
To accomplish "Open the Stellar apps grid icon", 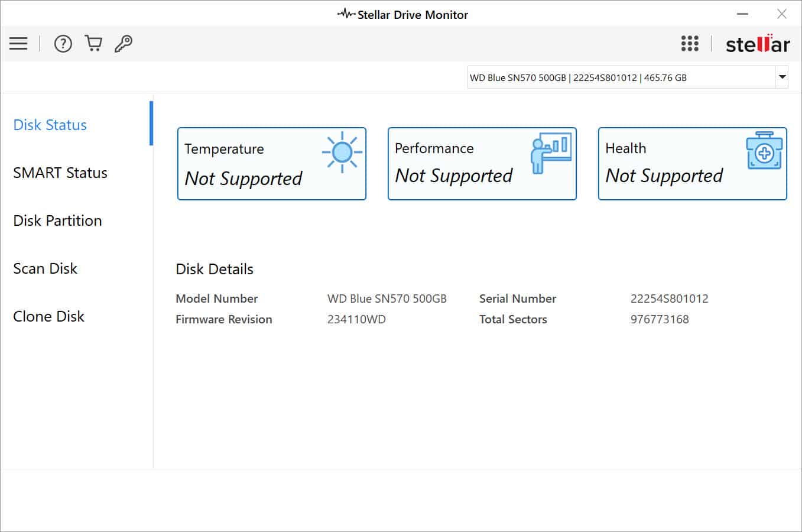I will tap(690, 43).
